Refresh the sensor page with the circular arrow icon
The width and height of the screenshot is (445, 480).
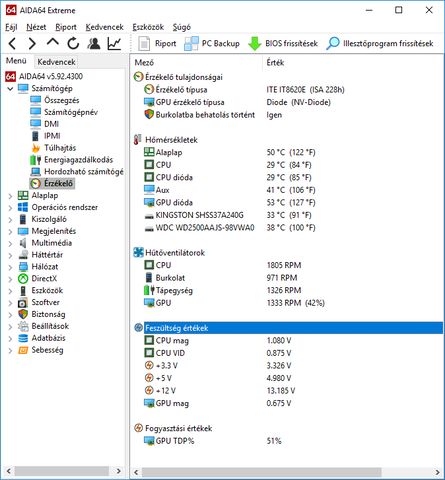coord(73,44)
